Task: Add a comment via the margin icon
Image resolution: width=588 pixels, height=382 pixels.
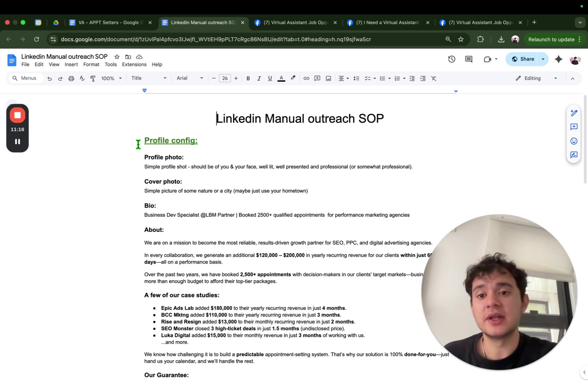Action: (574, 127)
